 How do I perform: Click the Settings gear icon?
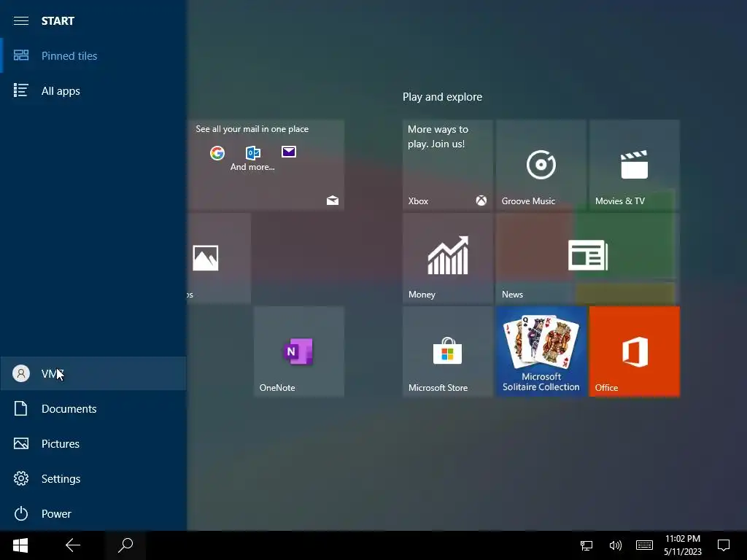pos(21,478)
